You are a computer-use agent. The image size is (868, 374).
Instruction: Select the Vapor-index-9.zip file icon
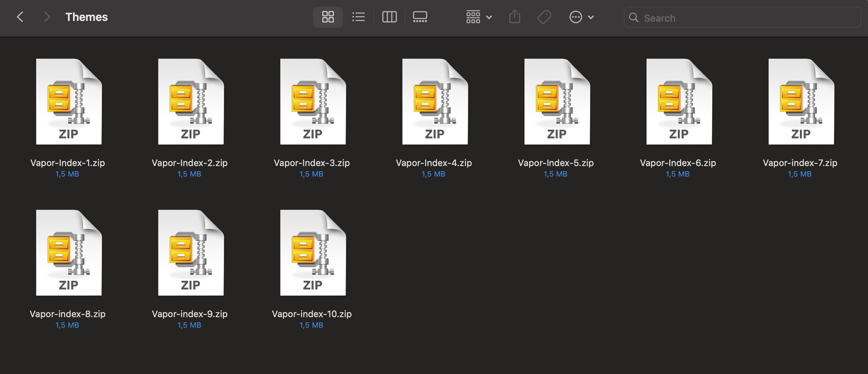point(191,253)
